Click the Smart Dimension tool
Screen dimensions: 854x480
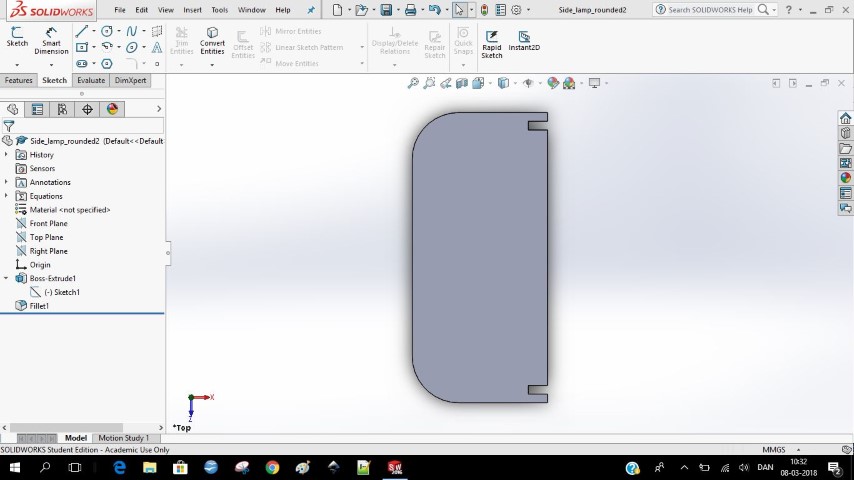click(51, 40)
